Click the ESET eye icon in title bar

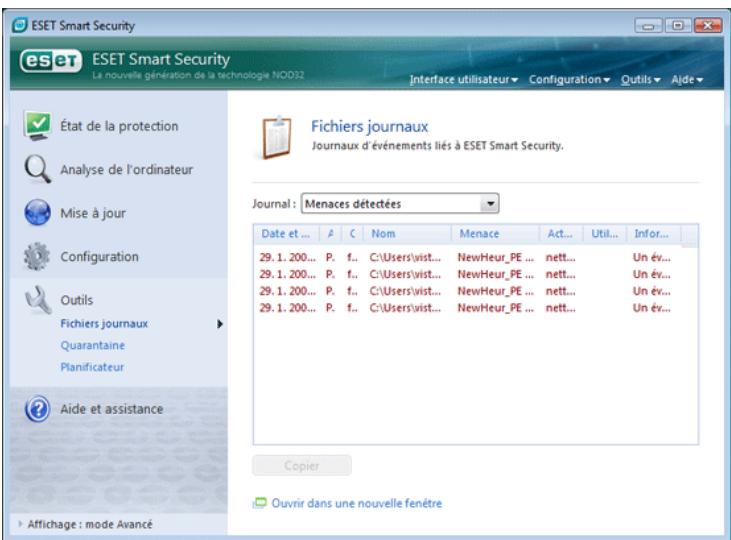[20, 25]
